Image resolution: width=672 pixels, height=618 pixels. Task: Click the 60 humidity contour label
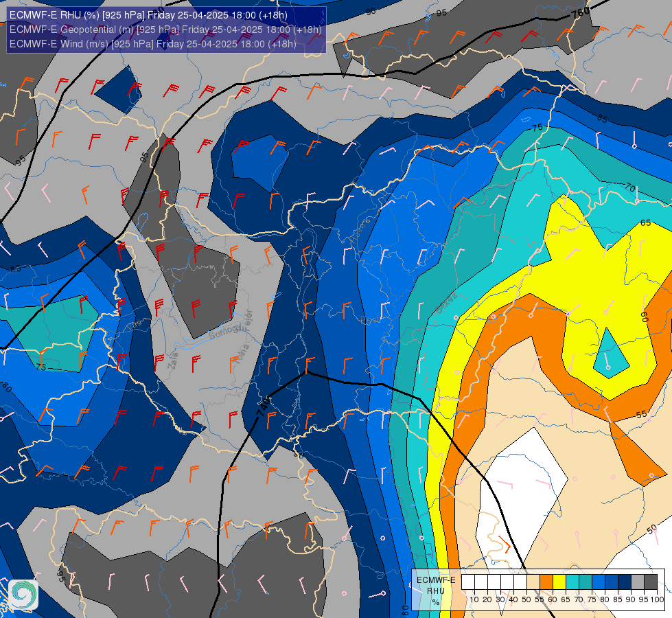coord(644,317)
